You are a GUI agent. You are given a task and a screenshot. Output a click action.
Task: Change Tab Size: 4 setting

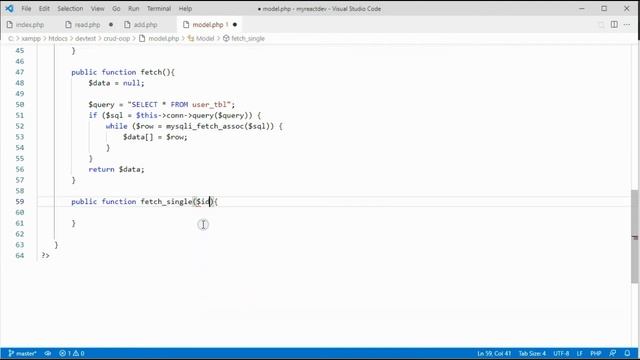coord(532,353)
